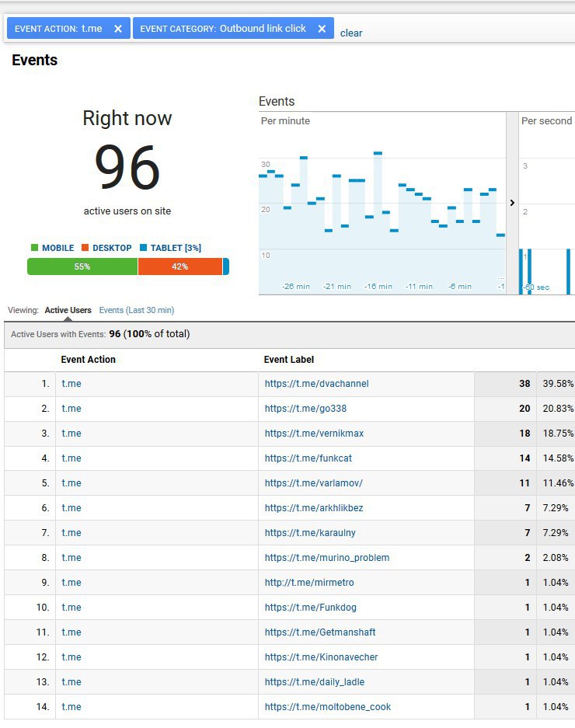Click the 14.58% value for funkcat
The image size is (575, 728).
(558, 458)
